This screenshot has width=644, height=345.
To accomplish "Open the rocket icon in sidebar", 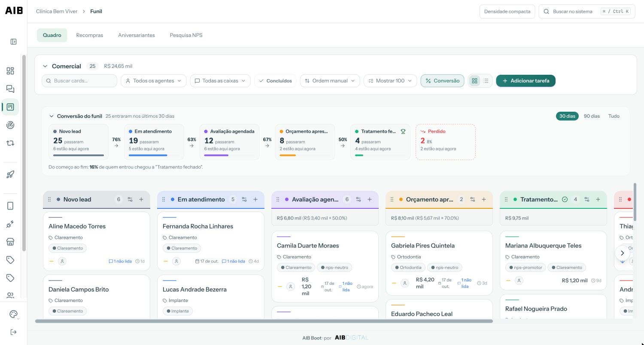I will [x=10, y=174].
